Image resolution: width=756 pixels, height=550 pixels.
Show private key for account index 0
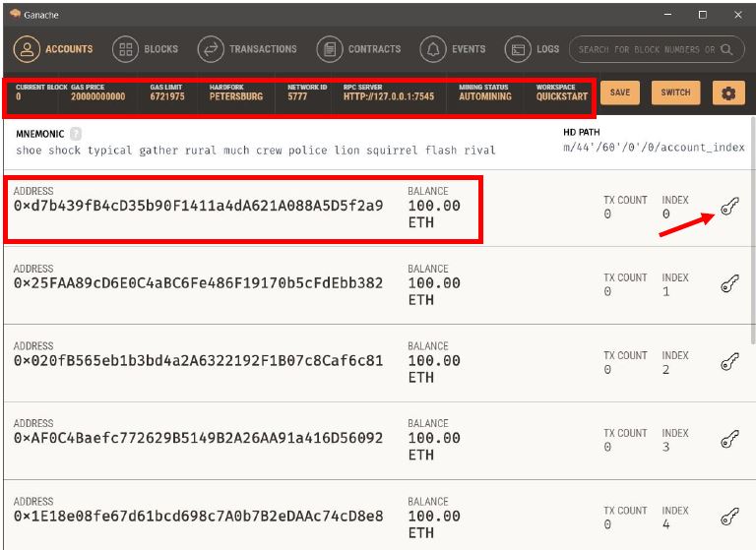click(x=728, y=207)
